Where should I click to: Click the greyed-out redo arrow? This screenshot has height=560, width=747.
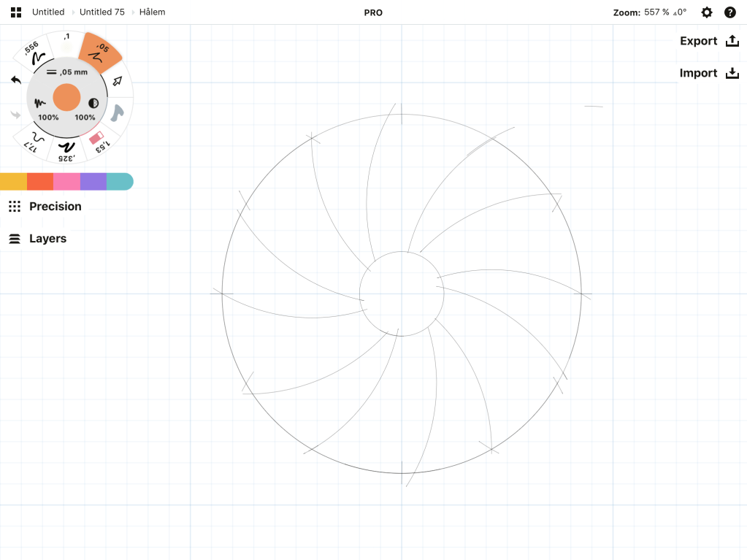[x=16, y=114]
